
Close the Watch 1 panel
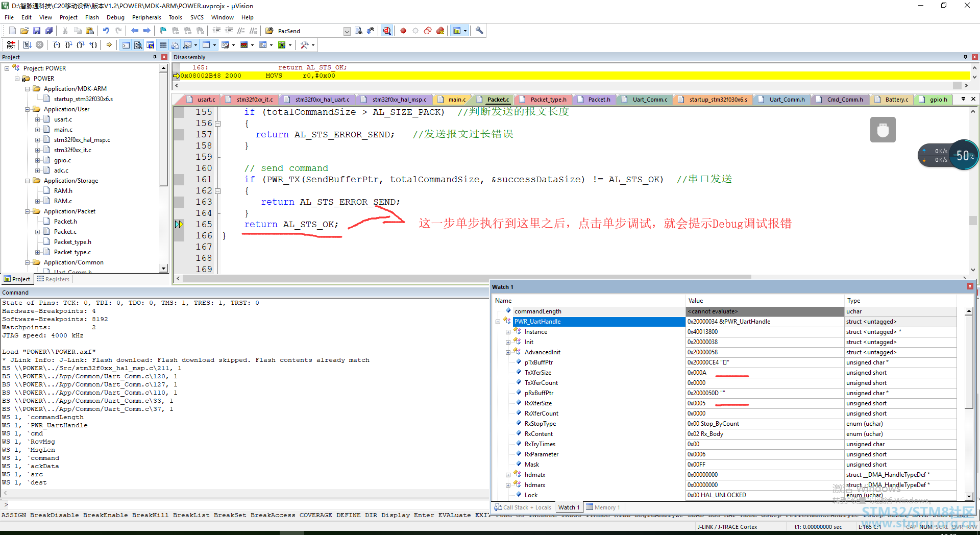tap(970, 287)
